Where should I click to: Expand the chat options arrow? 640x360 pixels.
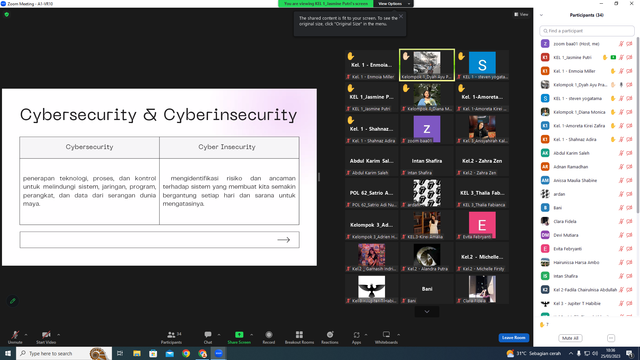(219, 335)
